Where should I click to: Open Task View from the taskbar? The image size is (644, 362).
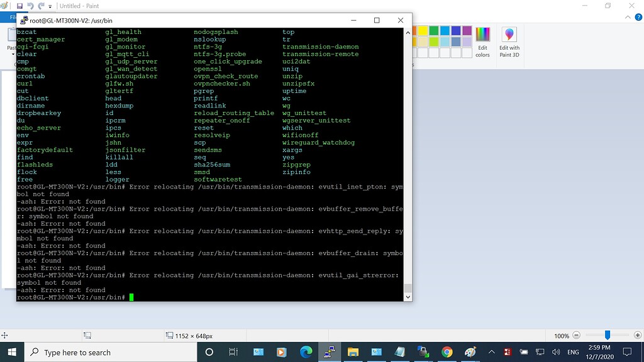pos(233,353)
